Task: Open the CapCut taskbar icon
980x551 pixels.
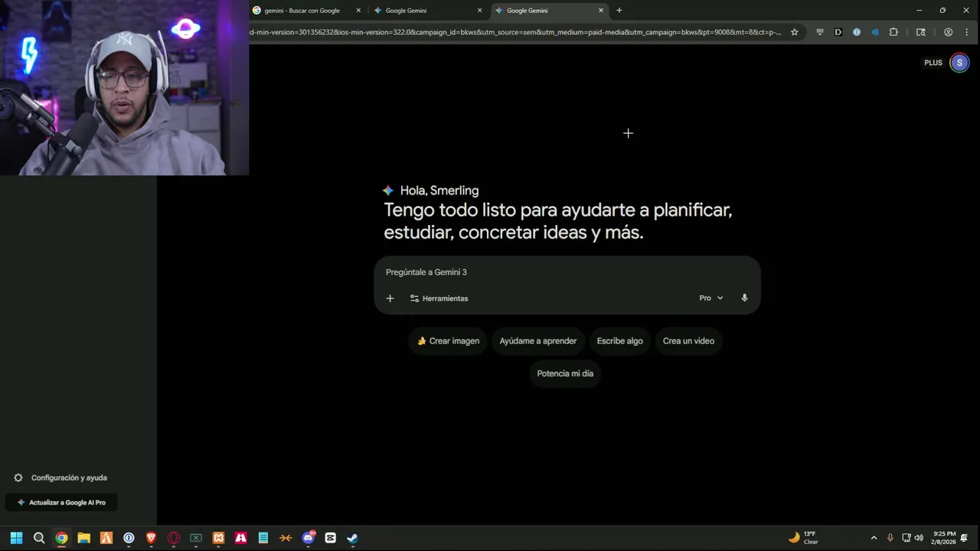Action: click(x=330, y=538)
